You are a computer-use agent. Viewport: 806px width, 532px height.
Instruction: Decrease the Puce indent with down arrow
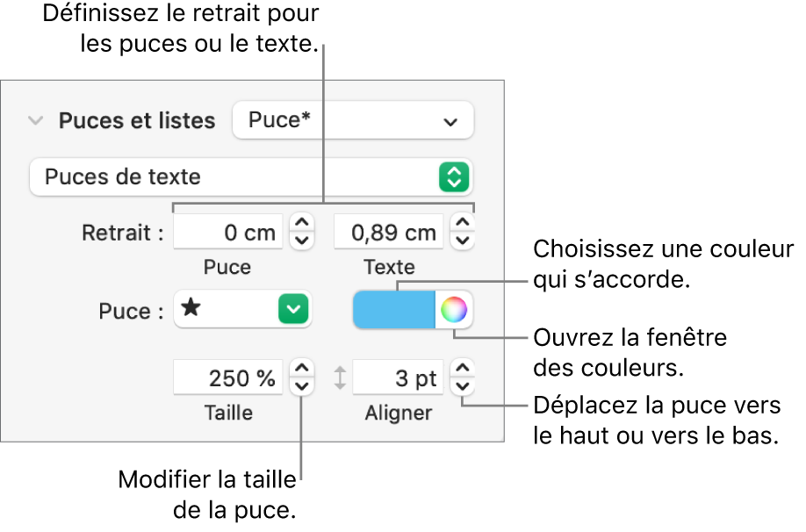click(x=301, y=241)
